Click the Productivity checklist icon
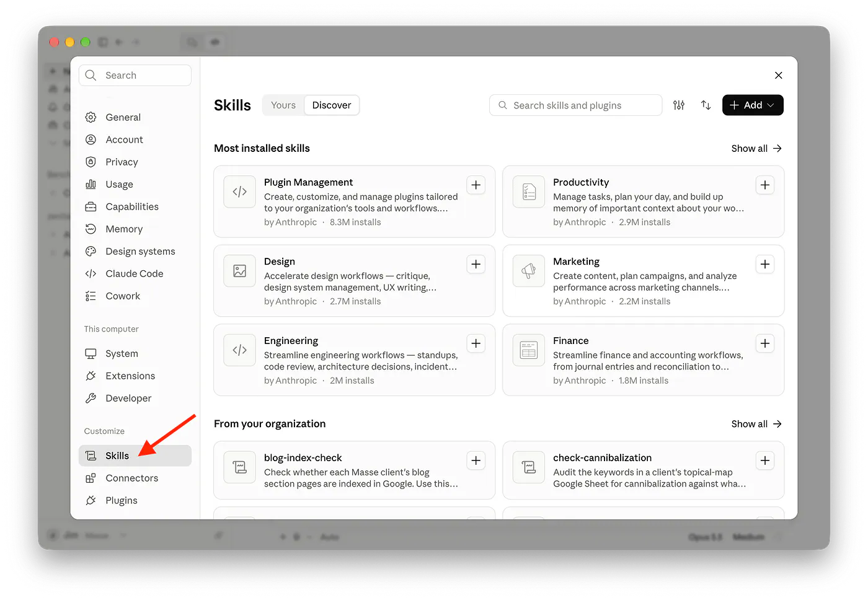Image resolution: width=868 pixels, height=600 pixels. [529, 192]
